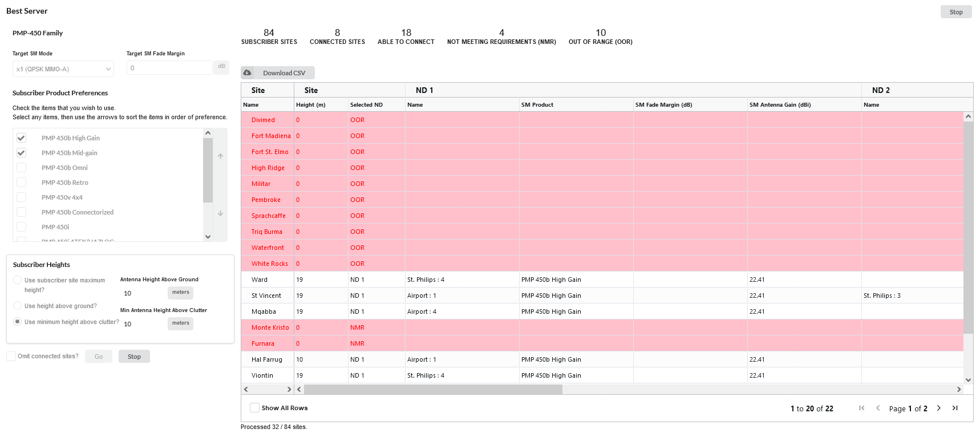Click table vertical scroll-down arrow

968,379
